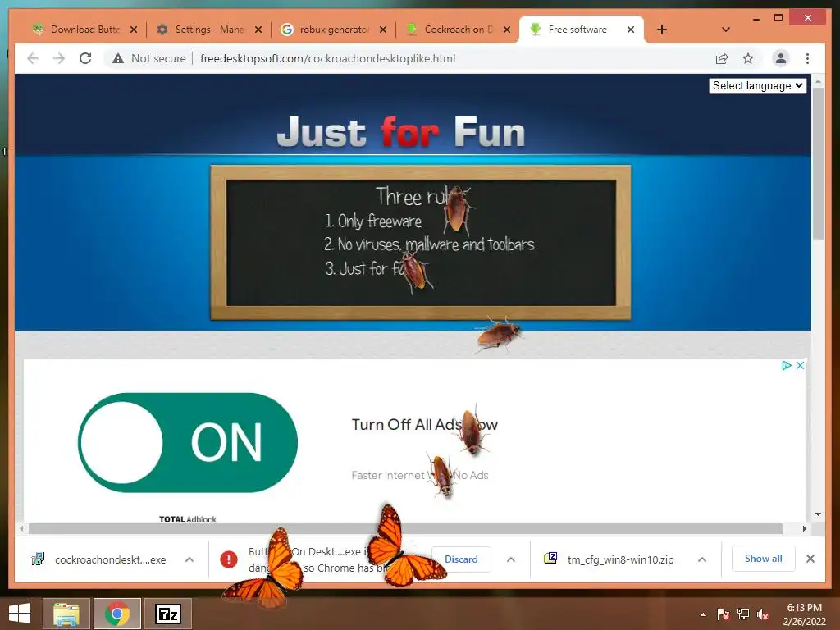The image size is (840, 630).
Task: Open the tm_cfg_win8-win10.zip download
Action: (609, 559)
